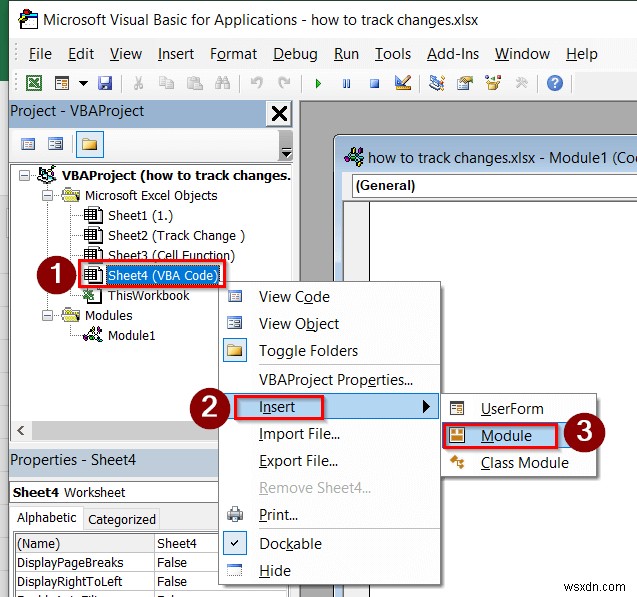Toggle Design Mode icon
The width and height of the screenshot is (637, 597).
point(403,83)
